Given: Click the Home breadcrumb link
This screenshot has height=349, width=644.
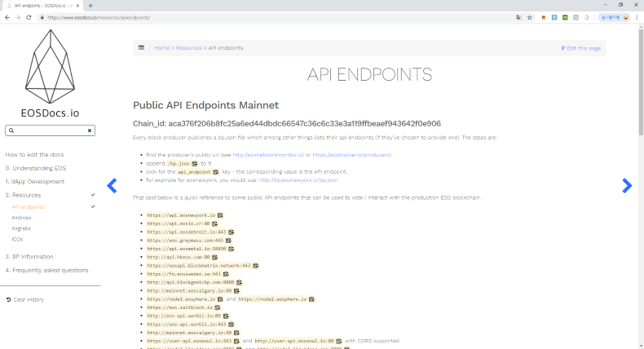Looking at the screenshot, I should pos(162,47).
